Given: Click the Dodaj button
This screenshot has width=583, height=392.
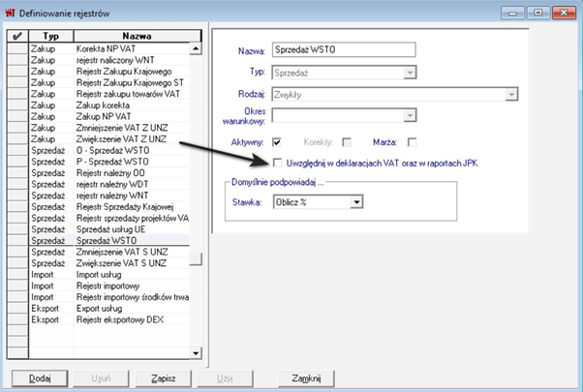Looking at the screenshot, I should [x=38, y=377].
